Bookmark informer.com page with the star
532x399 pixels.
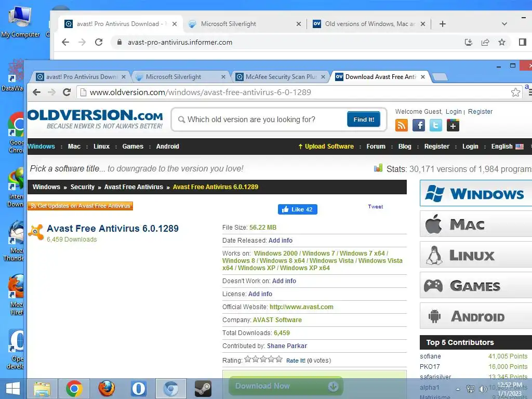pos(502,42)
